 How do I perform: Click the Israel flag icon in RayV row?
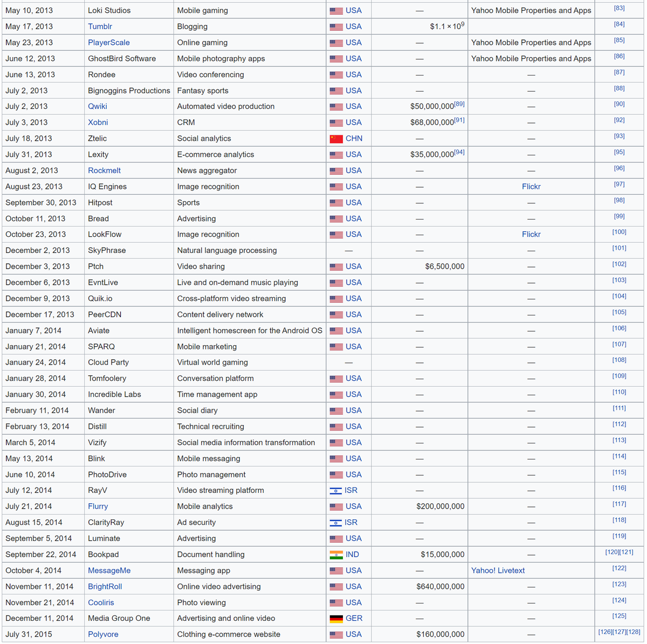coord(335,491)
